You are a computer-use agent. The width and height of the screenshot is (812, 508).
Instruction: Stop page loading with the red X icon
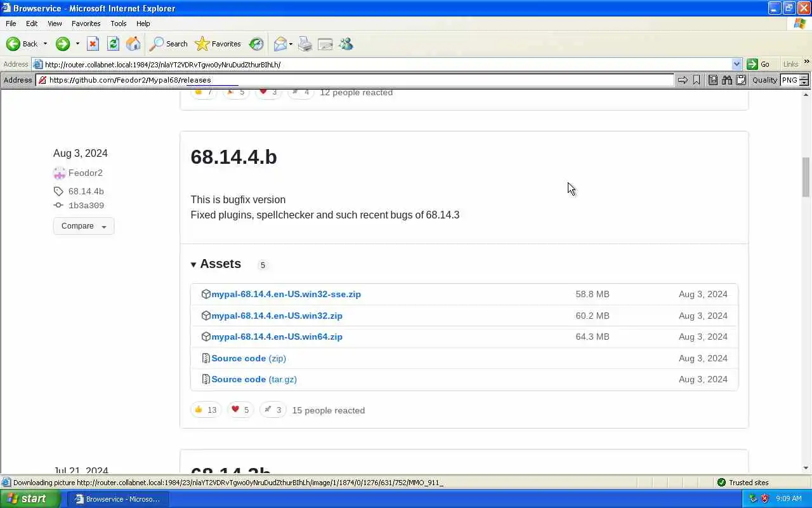coord(93,44)
